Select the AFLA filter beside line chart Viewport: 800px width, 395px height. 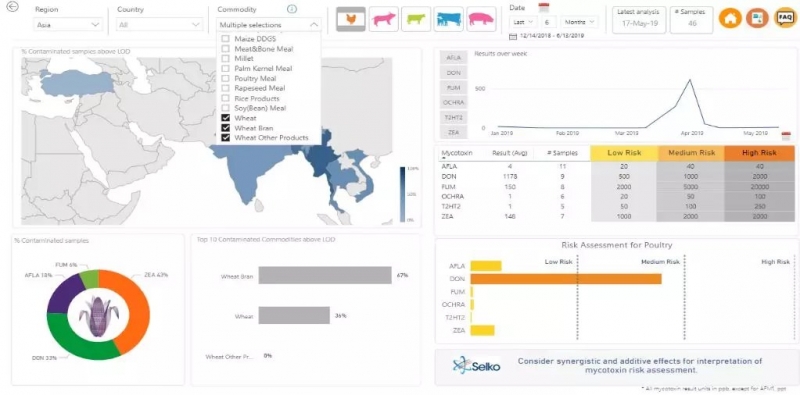[454, 58]
